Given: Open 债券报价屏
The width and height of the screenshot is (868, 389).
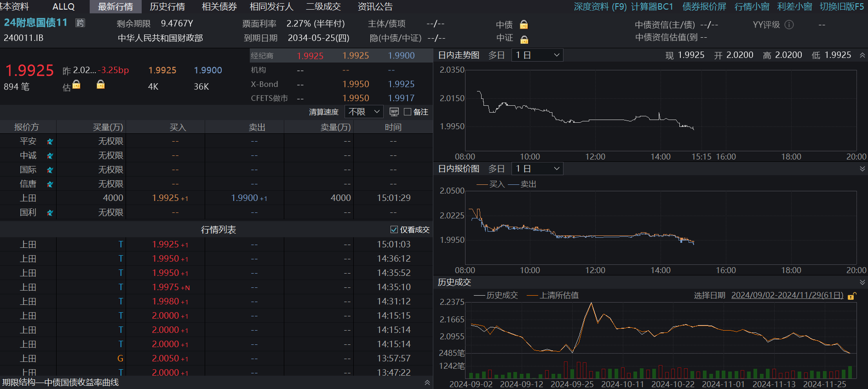Looking at the screenshot, I should coord(704,6).
